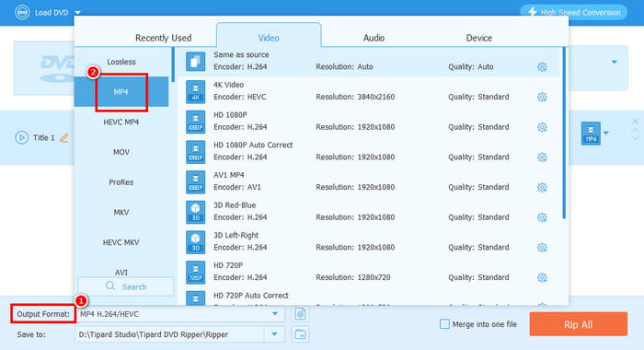The height and width of the screenshot is (350, 644).
Task: Open settings gear for Same as source preset
Action: [x=542, y=67]
